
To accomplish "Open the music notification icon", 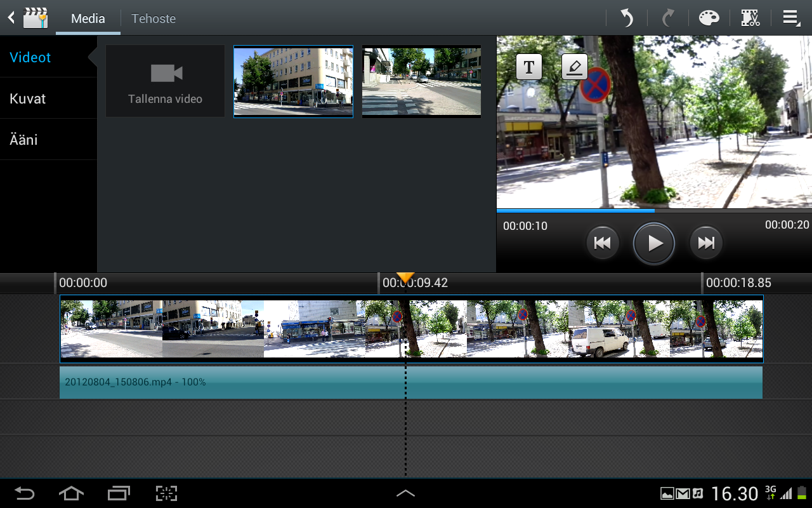I will 698,493.
